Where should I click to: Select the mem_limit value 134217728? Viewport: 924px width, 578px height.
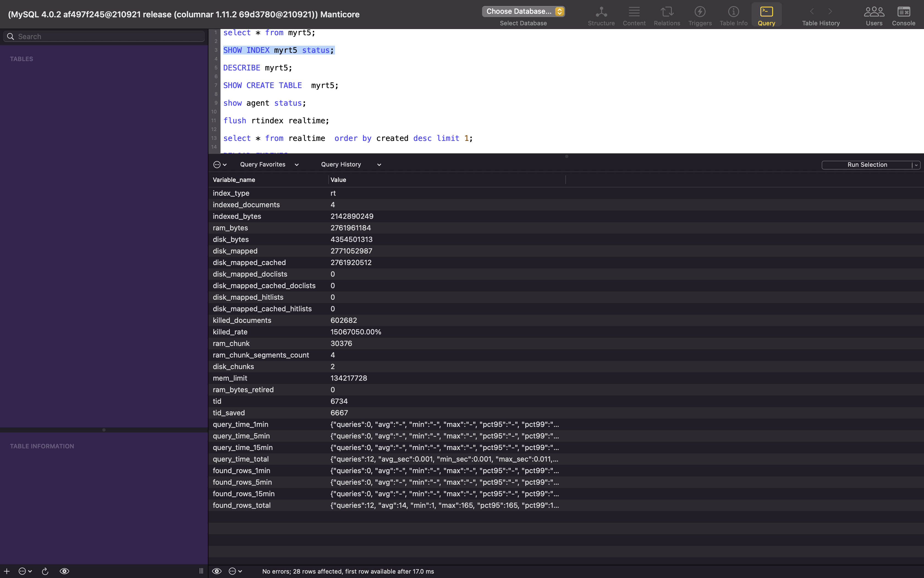pyautogui.click(x=349, y=378)
